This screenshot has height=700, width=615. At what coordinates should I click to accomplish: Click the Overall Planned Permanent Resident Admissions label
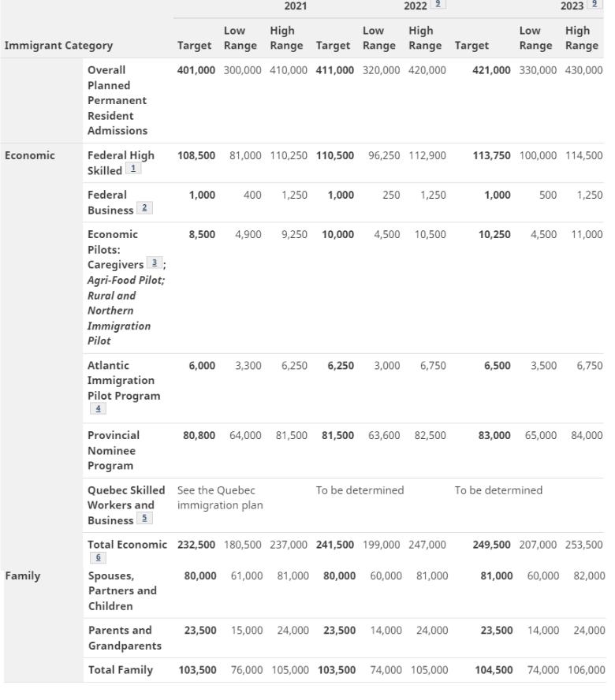117,100
